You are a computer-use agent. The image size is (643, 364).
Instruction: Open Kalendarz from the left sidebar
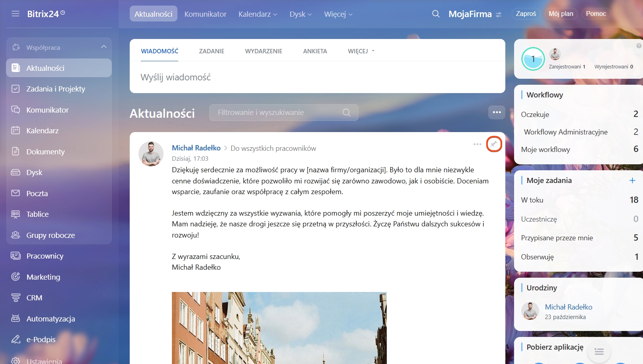point(42,130)
